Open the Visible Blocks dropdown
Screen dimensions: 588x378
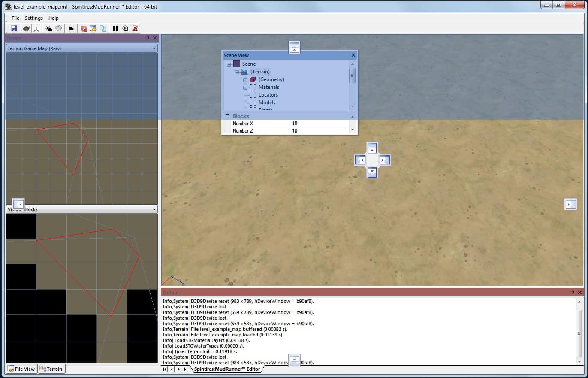tap(154, 209)
